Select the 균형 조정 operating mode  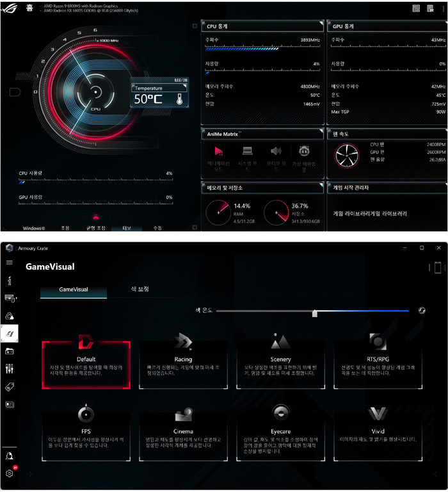(x=96, y=228)
